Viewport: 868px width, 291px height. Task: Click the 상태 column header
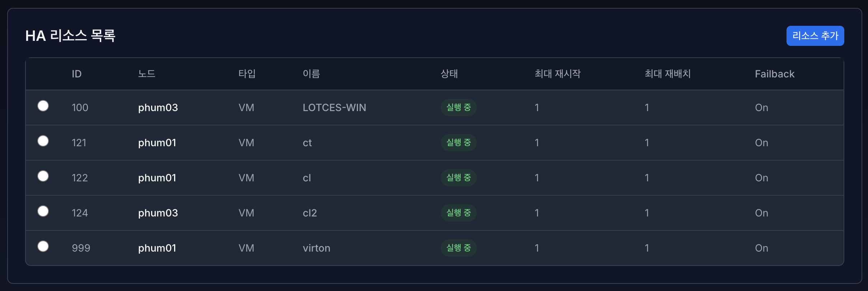pos(449,74)
